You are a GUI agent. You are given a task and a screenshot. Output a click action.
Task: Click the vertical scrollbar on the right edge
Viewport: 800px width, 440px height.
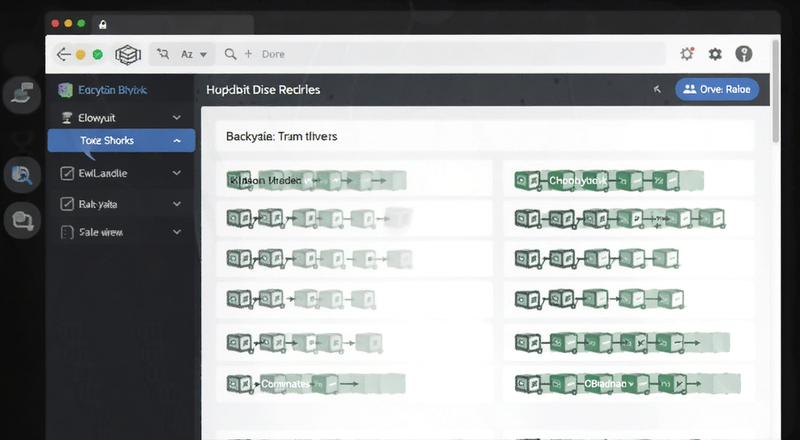click(x=776, y=92)
